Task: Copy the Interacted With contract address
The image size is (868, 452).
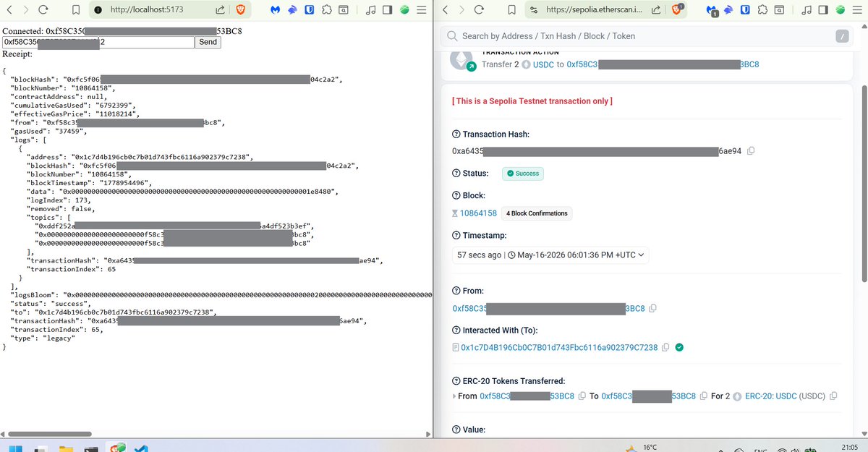Action: click(x=665, y=348)
